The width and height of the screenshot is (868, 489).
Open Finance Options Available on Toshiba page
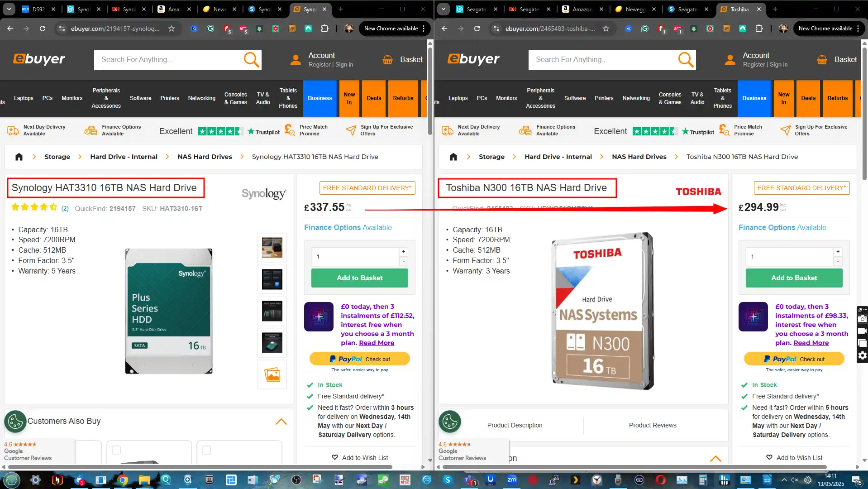[x=782, y=227]
